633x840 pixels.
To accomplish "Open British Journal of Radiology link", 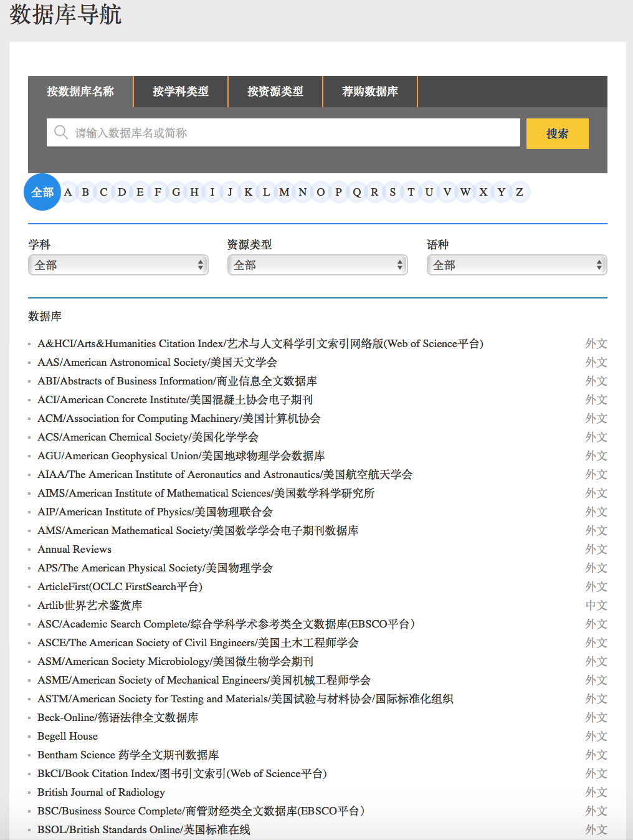I will [x=101, y=792].
